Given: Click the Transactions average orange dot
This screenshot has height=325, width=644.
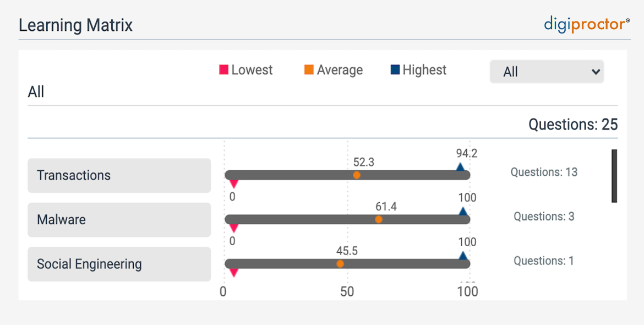Looking at the screenshot, I should coord(357,175).
